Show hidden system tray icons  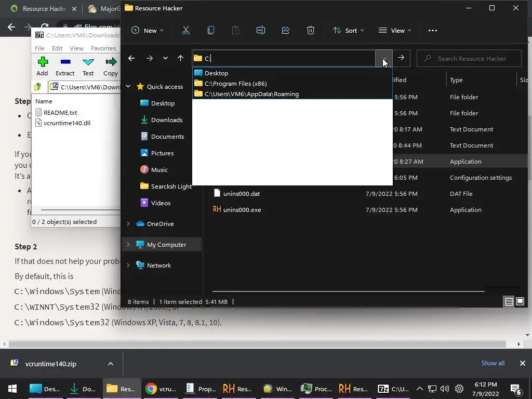pos(420,389)
